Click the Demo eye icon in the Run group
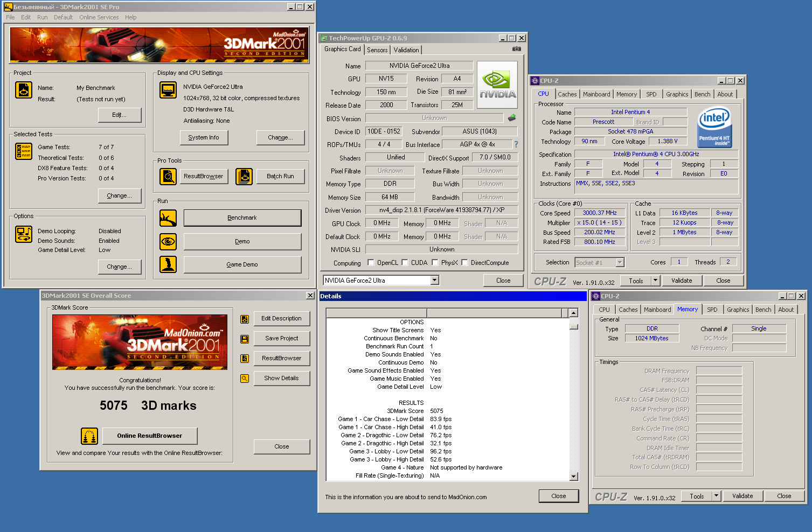The image size is (812, 532). click(168, 242)
